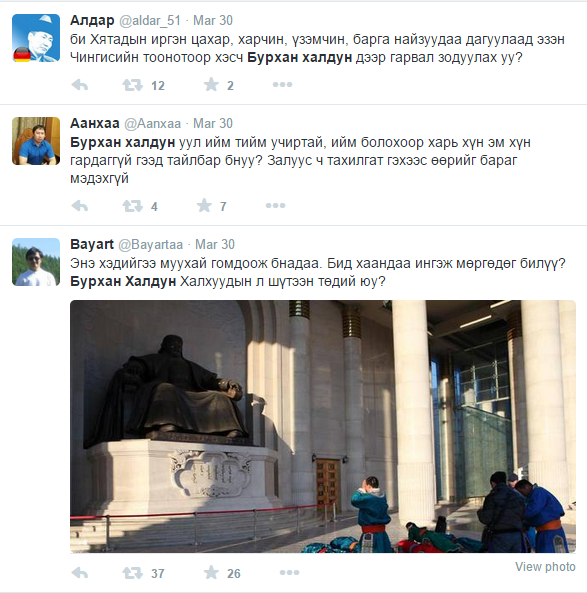Retweet Bayart's tweet with 37 retweets

coord(132,573)
